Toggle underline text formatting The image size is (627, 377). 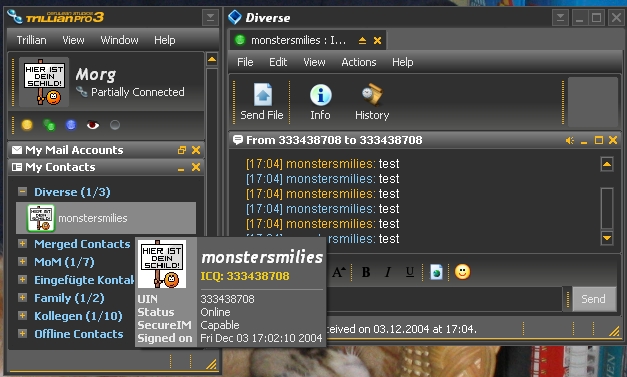pyautogui.click(x=409, y=272)
